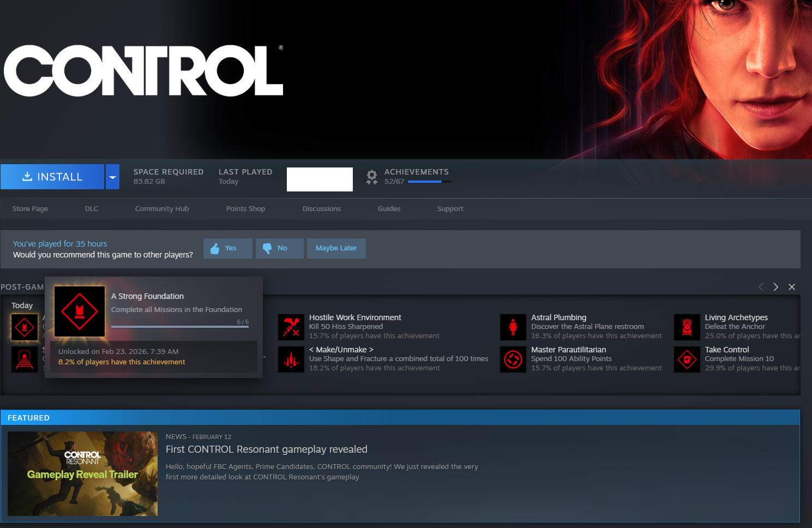Go to previous post-game summary page

761,287
